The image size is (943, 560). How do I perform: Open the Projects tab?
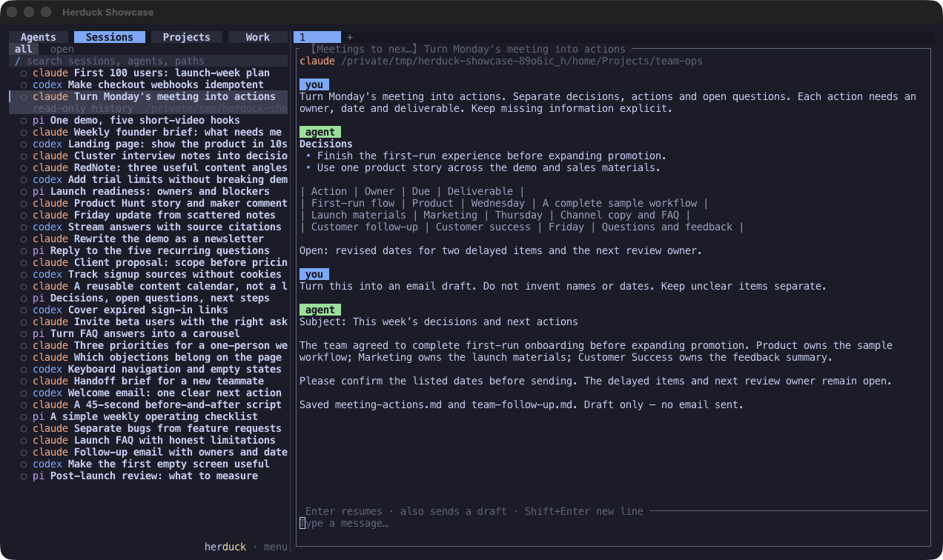pos(187,37)
